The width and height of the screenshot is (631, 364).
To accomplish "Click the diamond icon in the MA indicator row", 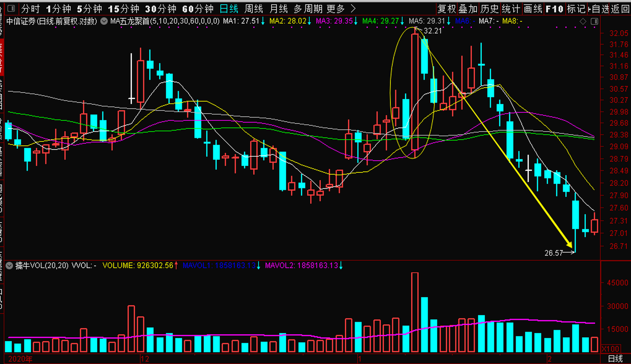I will (583, 21).
